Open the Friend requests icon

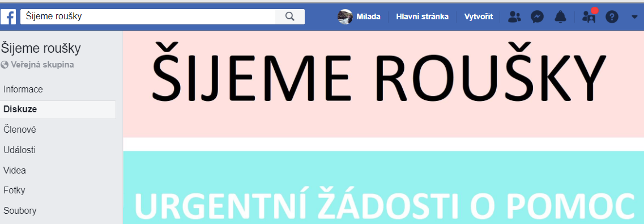[x=514, y=17]
